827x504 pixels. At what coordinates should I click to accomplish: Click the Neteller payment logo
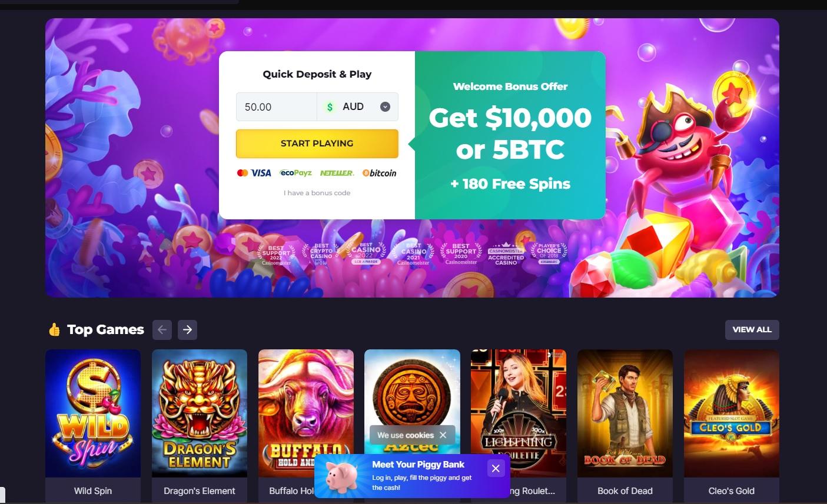[337, 173]
